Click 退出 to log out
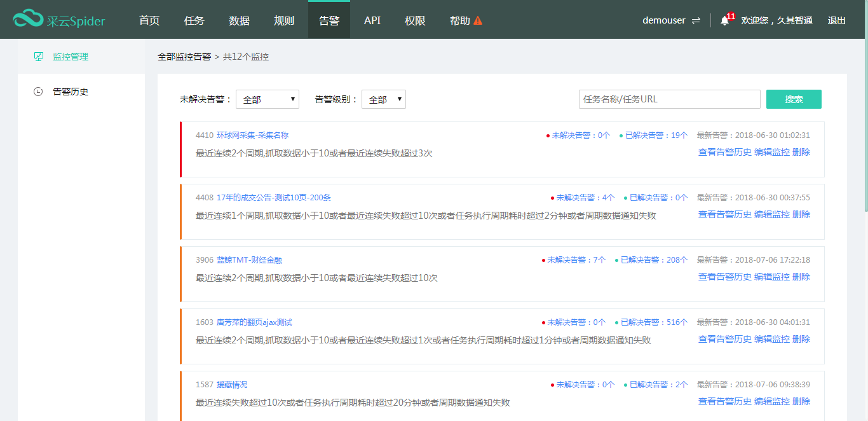 click(837, 20)
